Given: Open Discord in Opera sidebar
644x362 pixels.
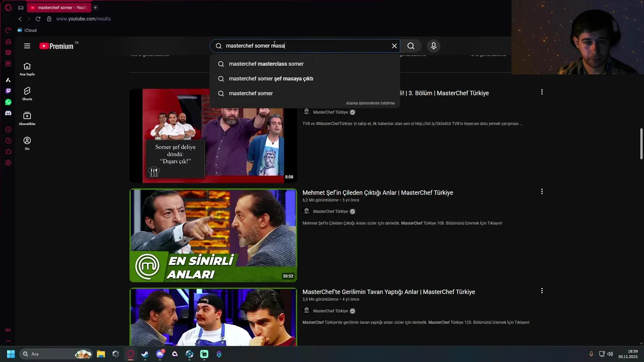Looking at the screenshot, I should pyautogui.click(x=8, y=113).
